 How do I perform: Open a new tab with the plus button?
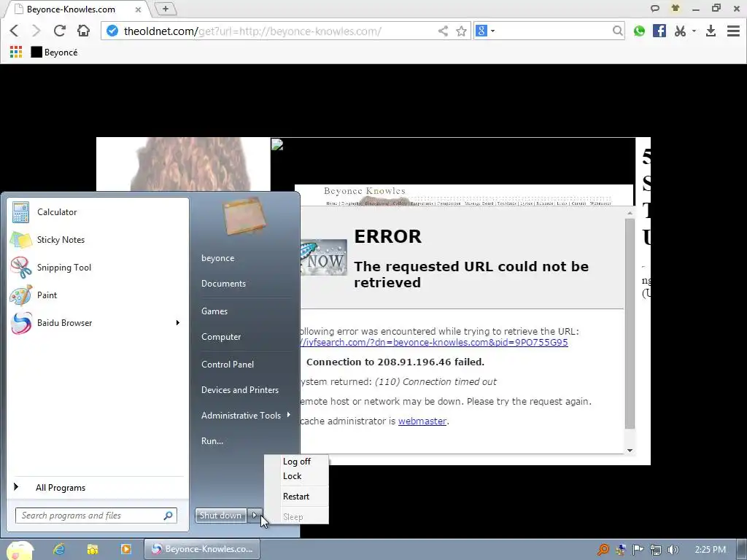click(x=166, y=9)
